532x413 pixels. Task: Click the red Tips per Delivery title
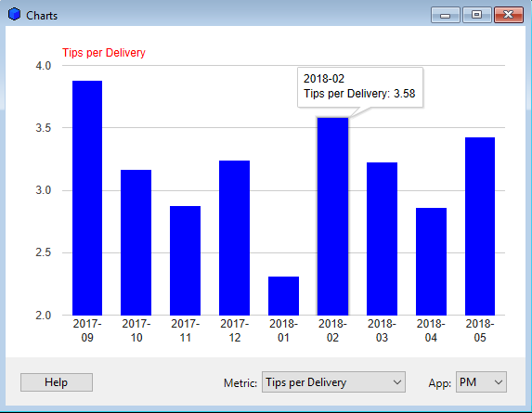(104, 53)
